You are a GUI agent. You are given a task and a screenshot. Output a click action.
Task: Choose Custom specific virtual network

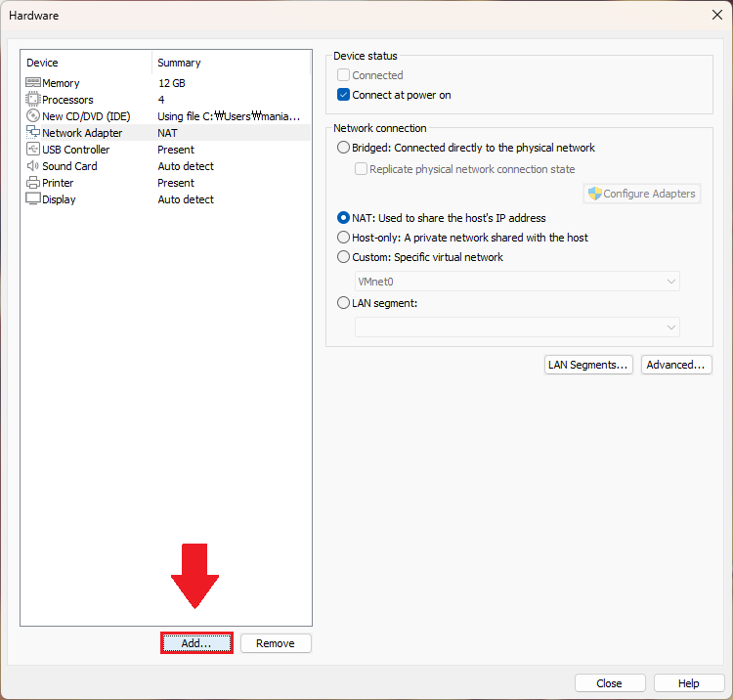344,257
